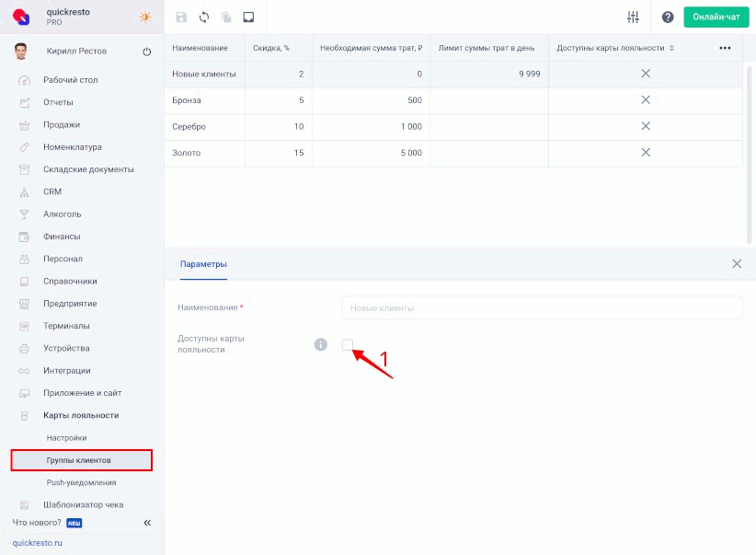Click loyalty cards X mark in Новые клиенты row
Viewport: 756px width, 555px height.
click(646, 74)
